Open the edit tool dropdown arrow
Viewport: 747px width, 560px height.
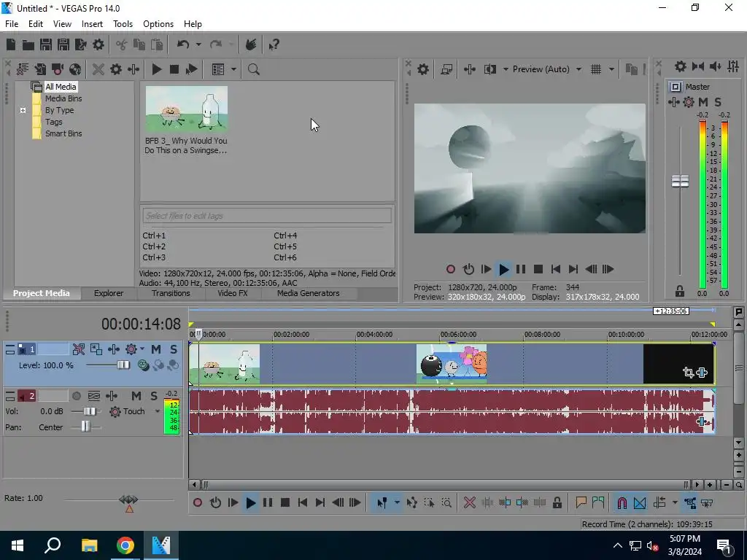(397, 502)
